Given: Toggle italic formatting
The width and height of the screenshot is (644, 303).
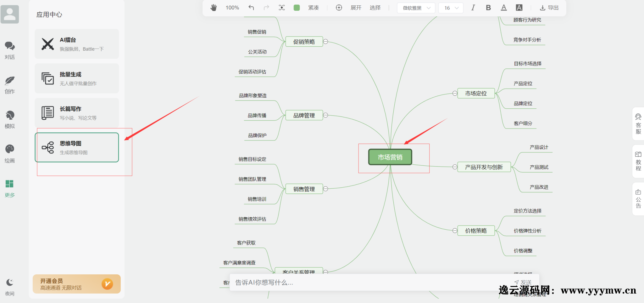Looking at the screenshot, I should tap(473, 8).
